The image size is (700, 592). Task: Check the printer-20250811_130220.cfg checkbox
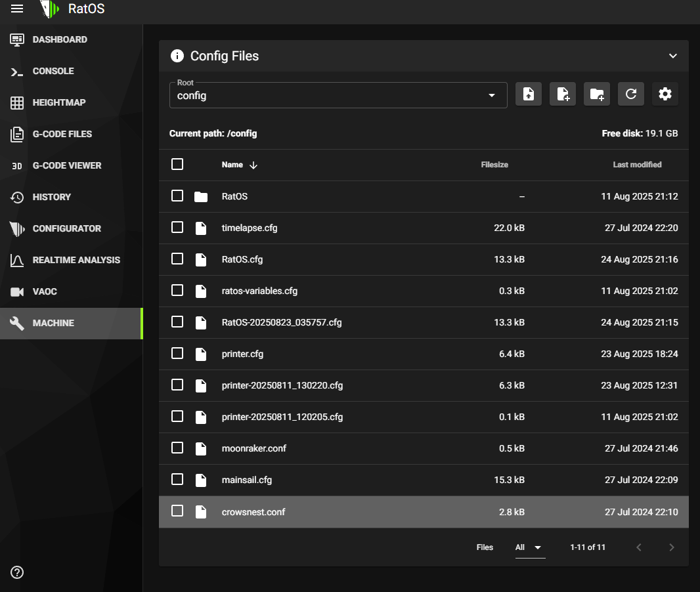coord(177,385)
